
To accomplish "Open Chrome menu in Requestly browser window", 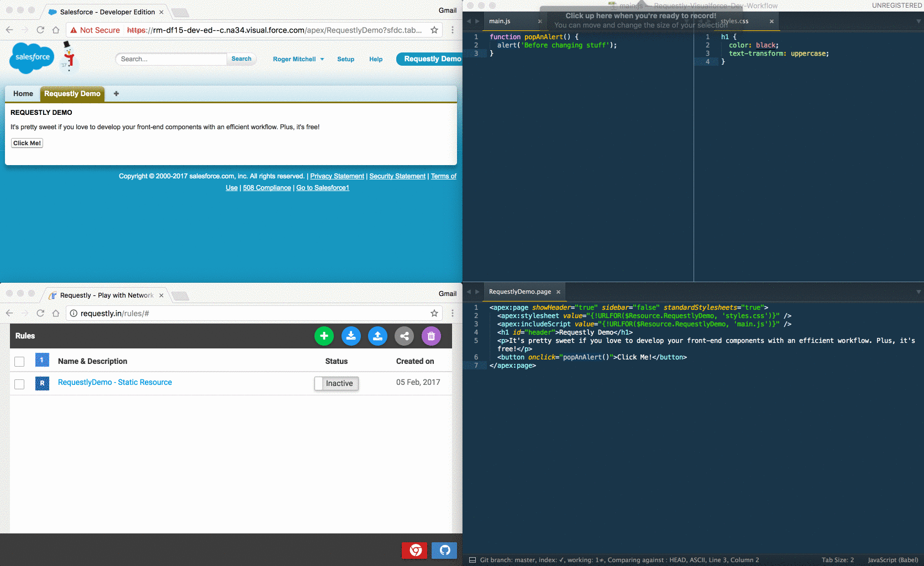I will pyautogui.click(x=453, y=313).
